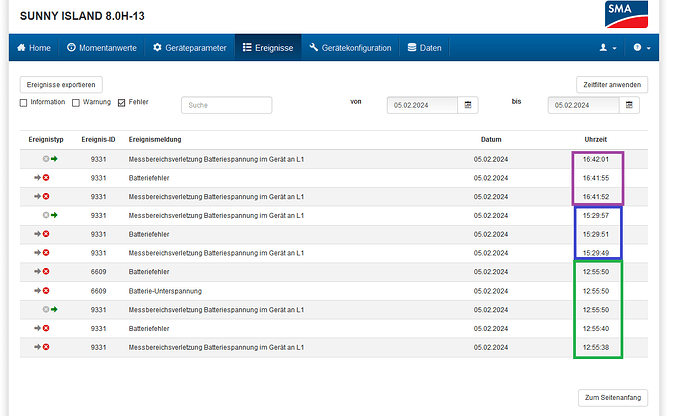Click time value 12:55:38
The image size is (690, 416).
point(596,347)
